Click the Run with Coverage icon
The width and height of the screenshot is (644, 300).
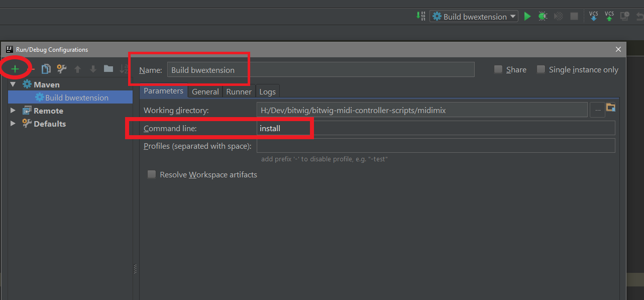click(x=558, y=16)
